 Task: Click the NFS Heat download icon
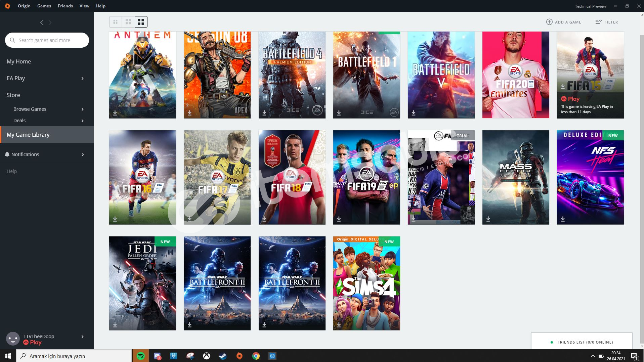pyautogui.click(x=563, y=219)
